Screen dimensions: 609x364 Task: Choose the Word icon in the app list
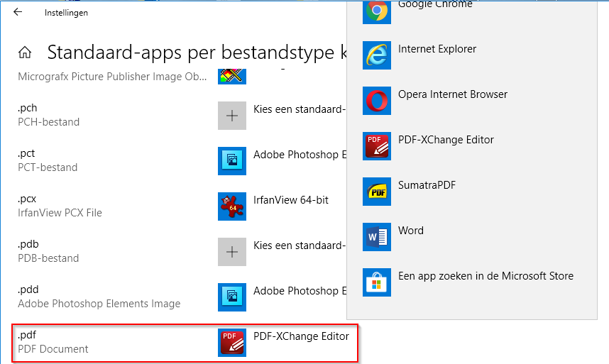pos(376,237)
